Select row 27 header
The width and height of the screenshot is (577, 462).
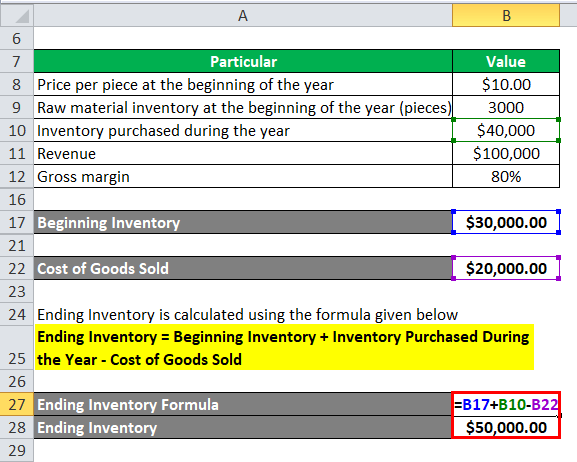(17, 404)
